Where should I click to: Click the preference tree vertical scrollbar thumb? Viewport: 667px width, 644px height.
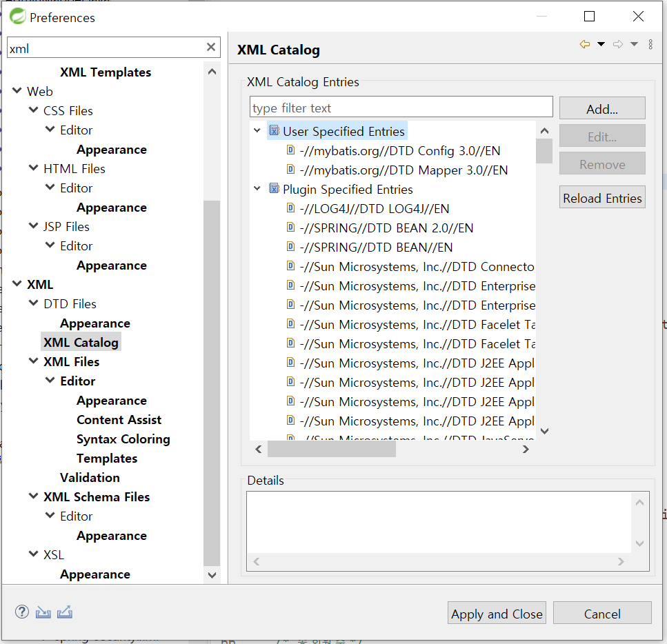coord(212,383)
